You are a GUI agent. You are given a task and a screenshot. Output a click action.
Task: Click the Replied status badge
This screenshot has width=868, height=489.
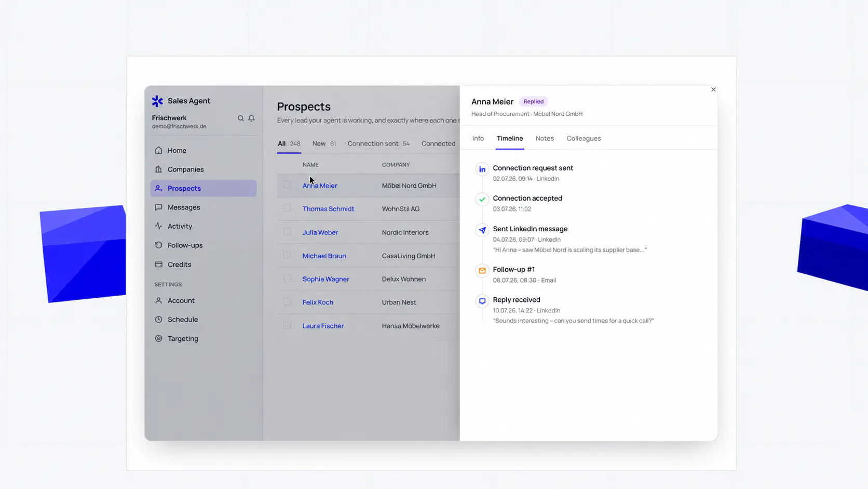pos(533,101)
